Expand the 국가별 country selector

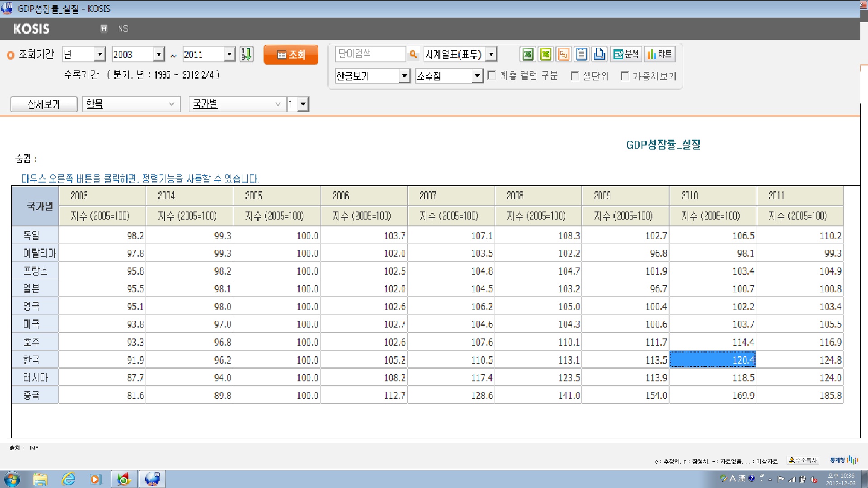(x=237, y=104)
